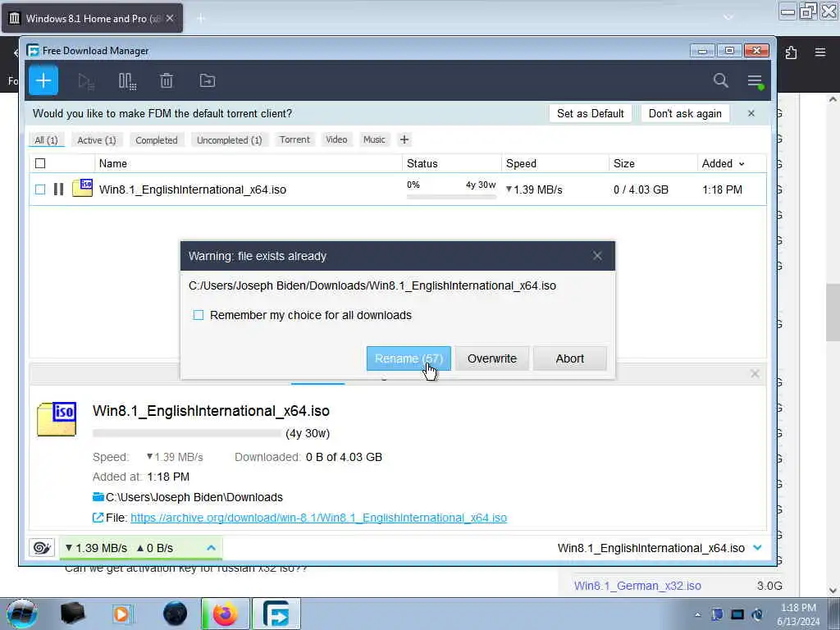840x630 pixels.
Task: Open Win8.1_German_x32.iso link in Firefox
Action: [637, 586]
